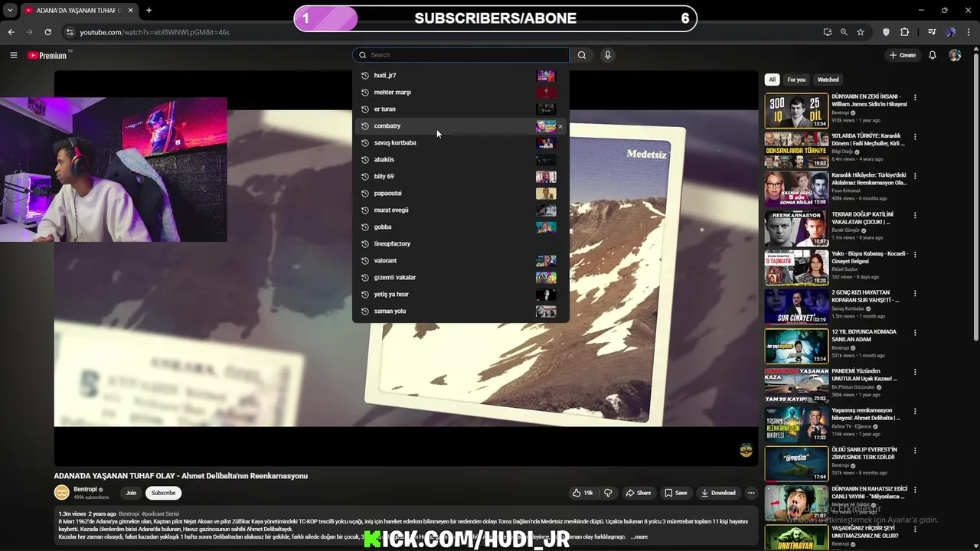Open notifications bell
The width and height of the screenshot is (980, 551).
coord(933,55)
